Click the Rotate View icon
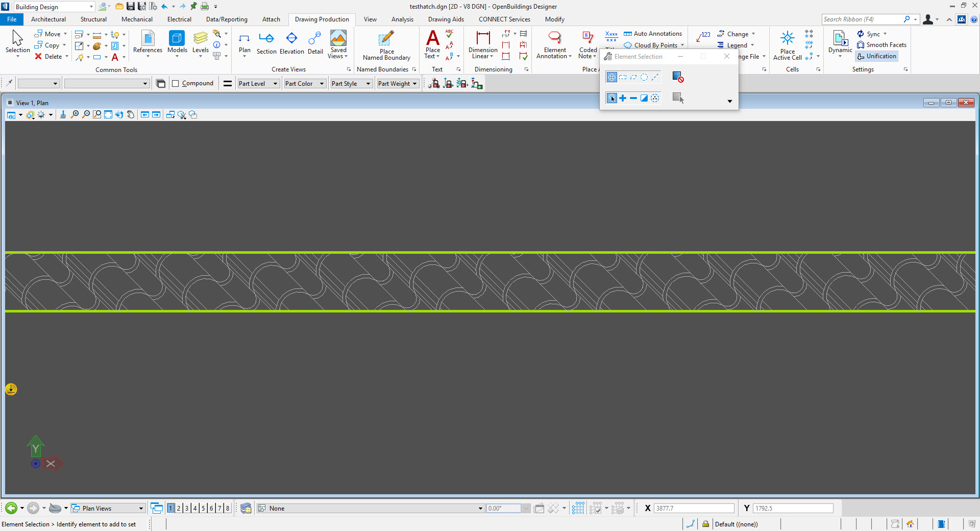This screenshot has height=531, width=980. tap(119, 115)
